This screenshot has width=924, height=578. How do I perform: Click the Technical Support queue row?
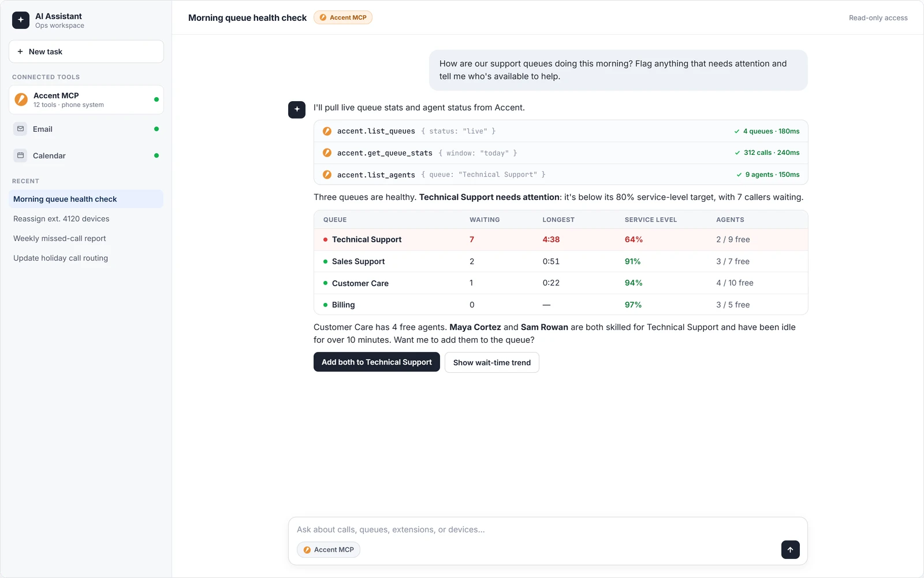tap(561, 239)
